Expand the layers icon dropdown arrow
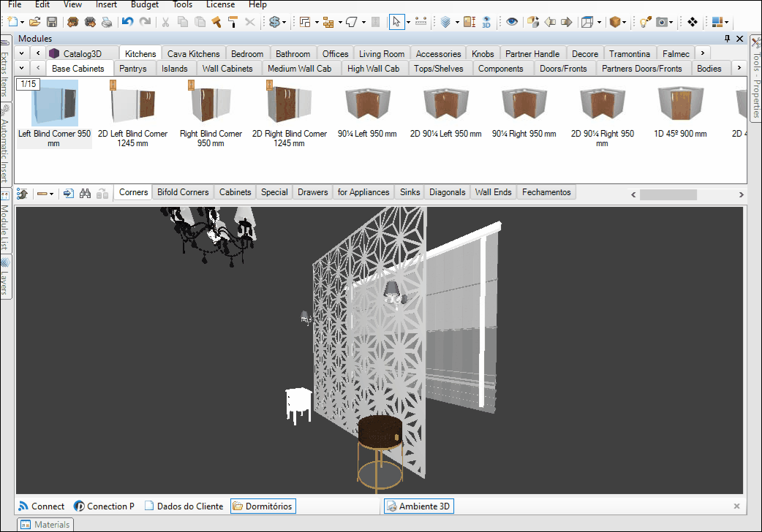 (457, 23)
